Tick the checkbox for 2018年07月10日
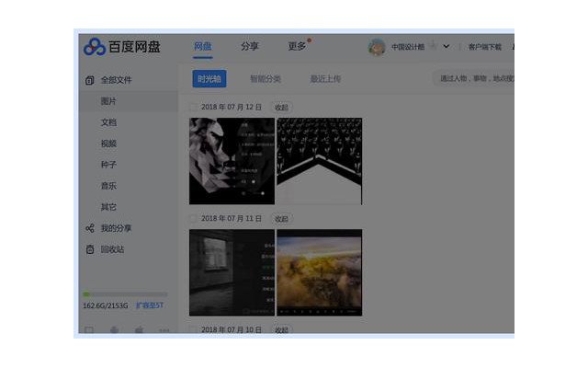 pos(193,329)
